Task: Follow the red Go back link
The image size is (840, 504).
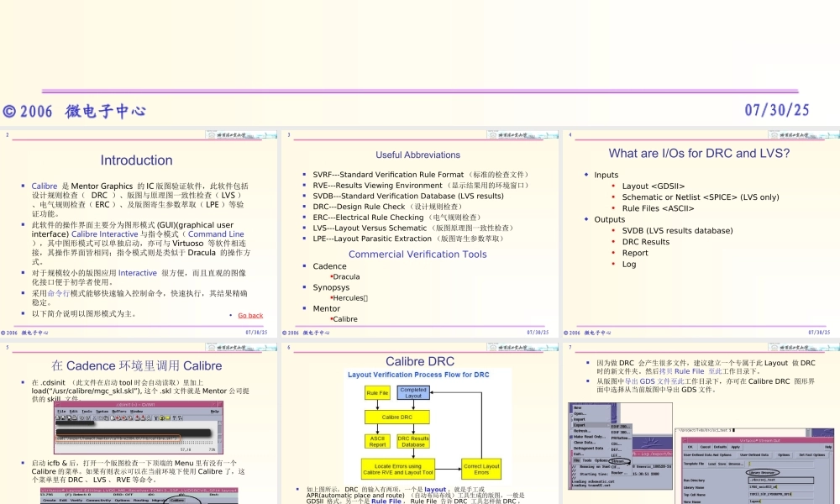Action: point(250,316)
